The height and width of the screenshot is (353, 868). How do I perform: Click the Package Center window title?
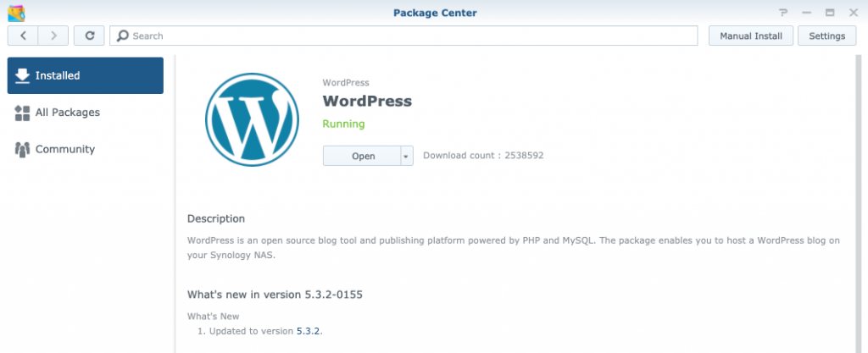coord(435,13)
